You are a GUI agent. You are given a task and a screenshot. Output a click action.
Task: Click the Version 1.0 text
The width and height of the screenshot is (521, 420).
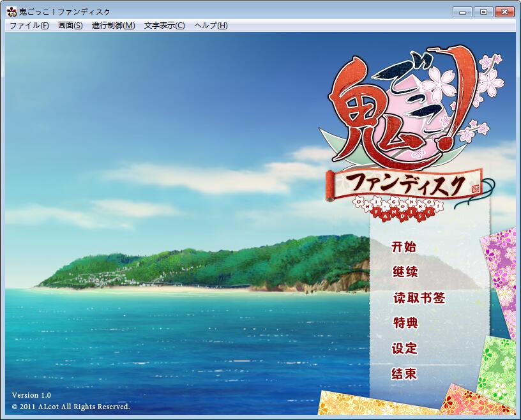(31, 395)
